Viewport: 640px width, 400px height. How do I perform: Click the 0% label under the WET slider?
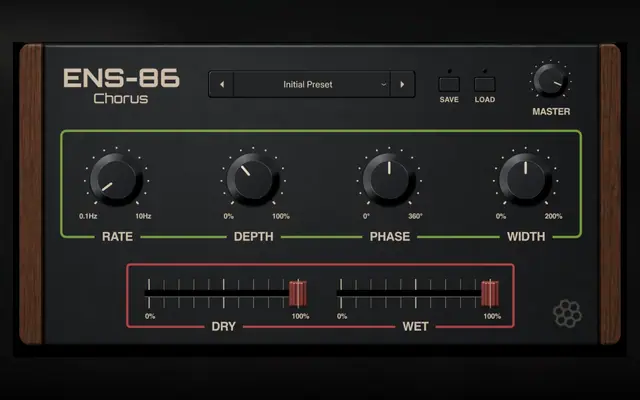(342, 316)
